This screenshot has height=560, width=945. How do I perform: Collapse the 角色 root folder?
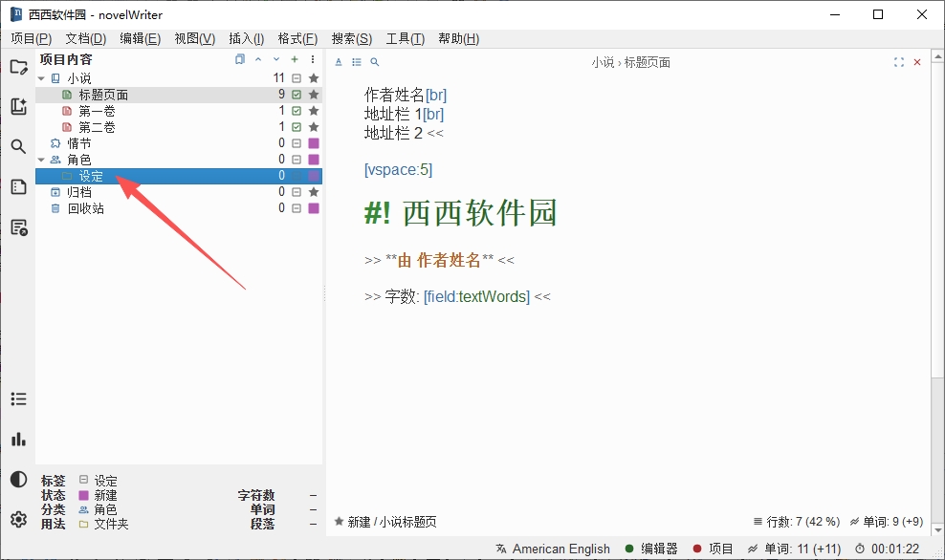41,160
